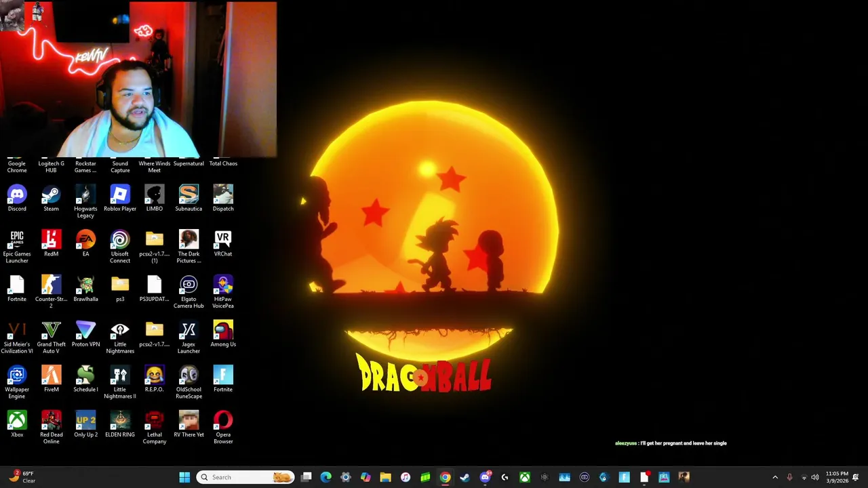Open the volume control in tray

click(x=815, y=477)
